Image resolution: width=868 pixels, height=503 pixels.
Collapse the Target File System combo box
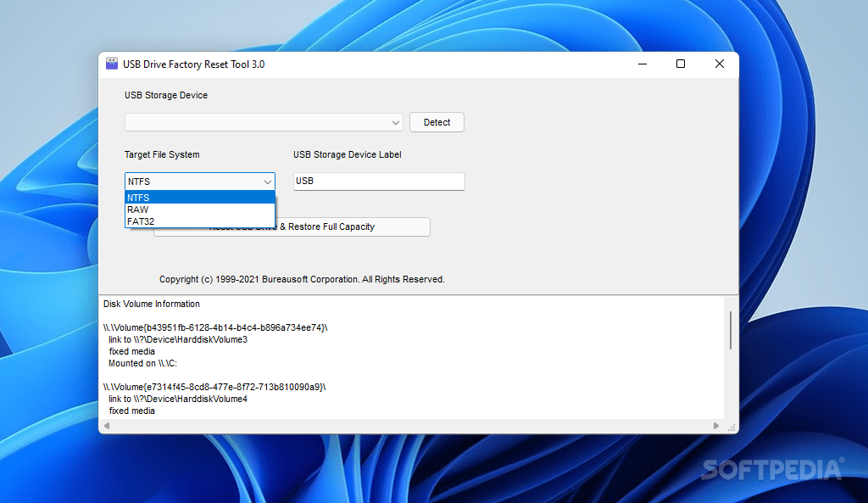coord(200,182)
